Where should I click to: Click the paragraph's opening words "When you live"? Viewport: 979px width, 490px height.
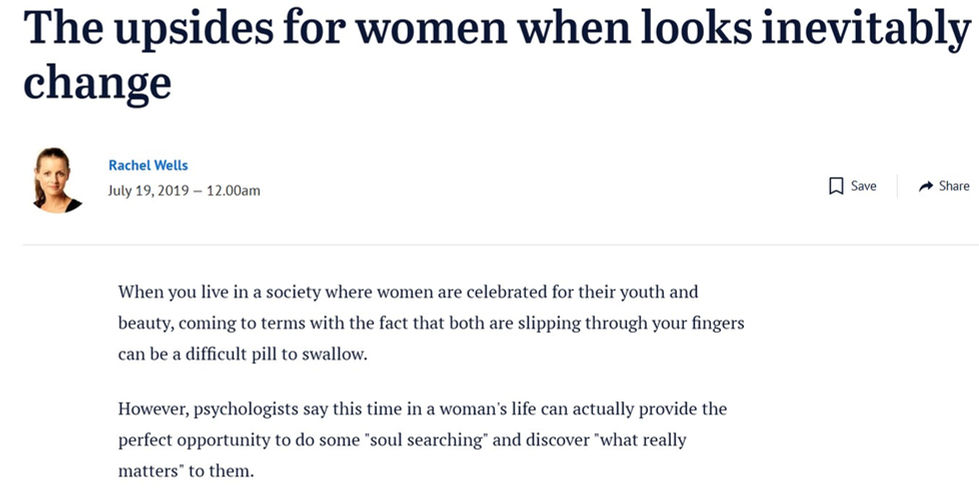click(165, 293)
